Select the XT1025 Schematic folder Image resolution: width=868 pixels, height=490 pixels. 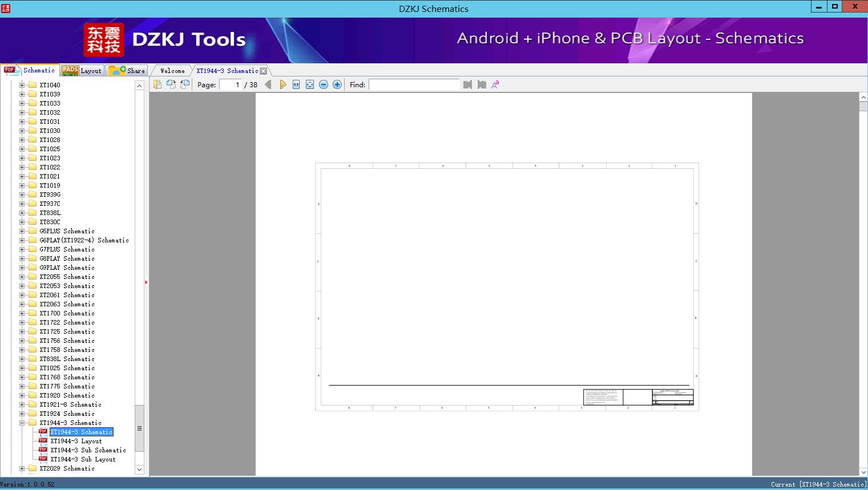point(67,368)
